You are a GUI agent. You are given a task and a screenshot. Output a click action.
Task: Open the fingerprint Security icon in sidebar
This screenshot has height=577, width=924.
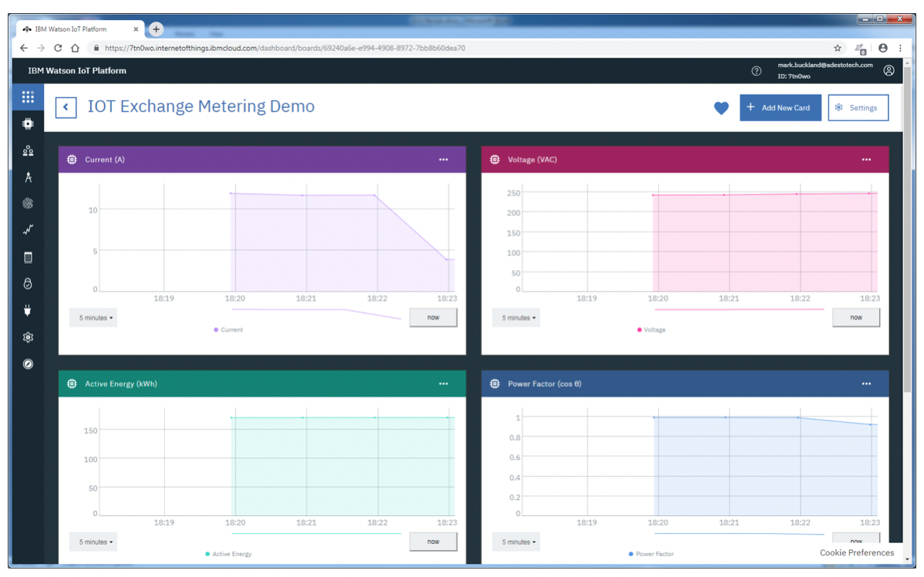point(28,204)
